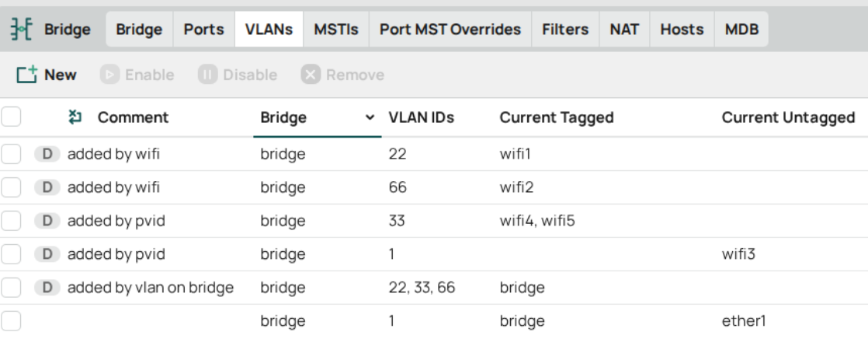Click the D dynamic flag on VLAN 66 row
This screenshot has width=868, height=339.
[x=47, y=187]
